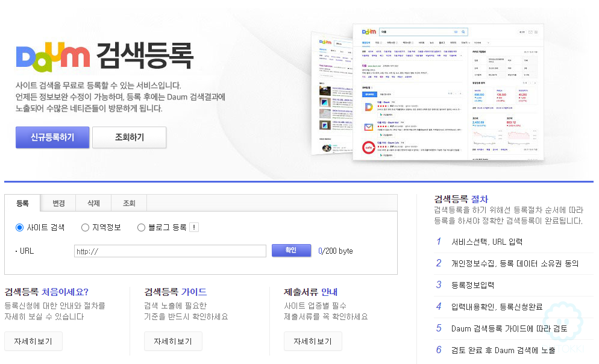
Task: Click the URL input field
Action: click(170, 251)
